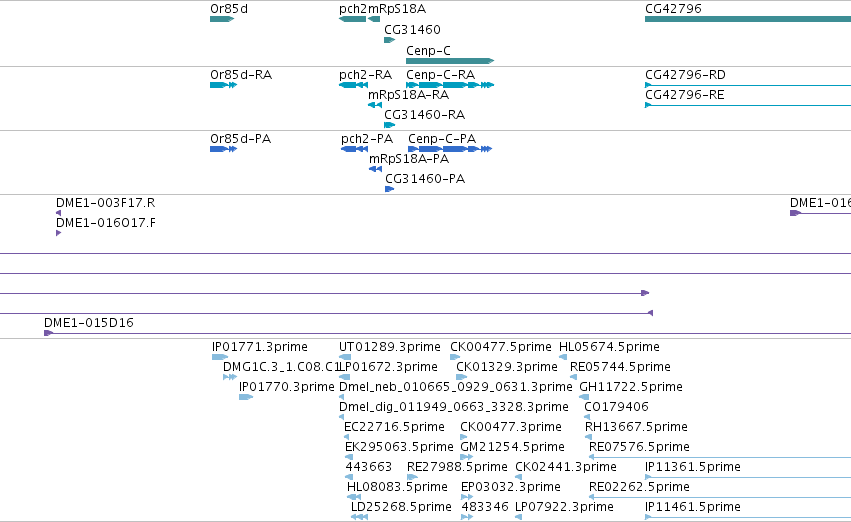Select the Dmel_neb_010665_0929_0631.3prime label
This screenshot has width=851, height=522.
pyautogui.click(x=455, y=387)
